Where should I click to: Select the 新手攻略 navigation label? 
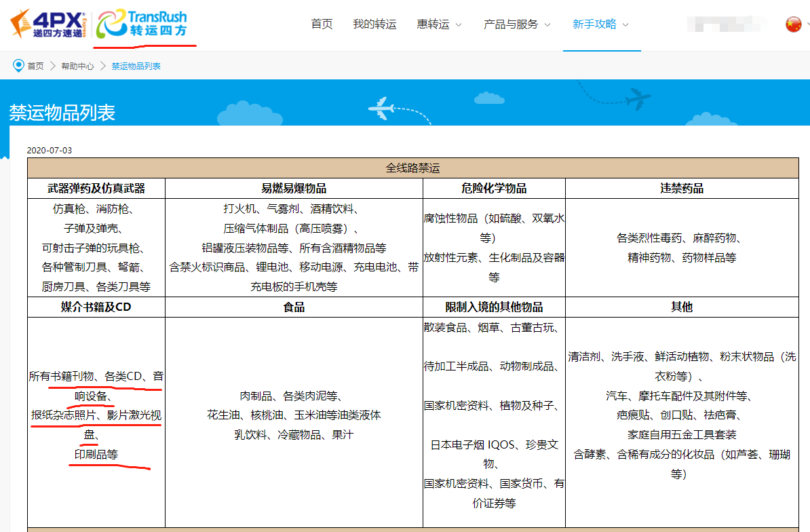(x=594, y=24)
